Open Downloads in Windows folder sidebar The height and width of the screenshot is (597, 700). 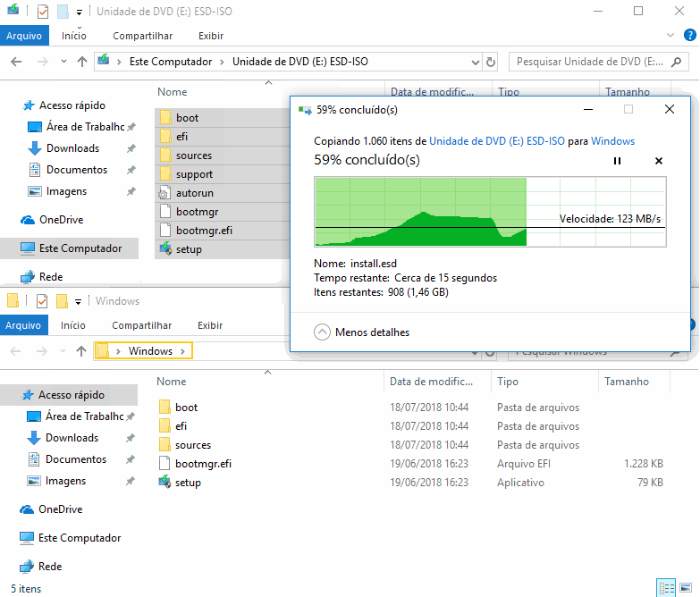[x=72, y=438]
